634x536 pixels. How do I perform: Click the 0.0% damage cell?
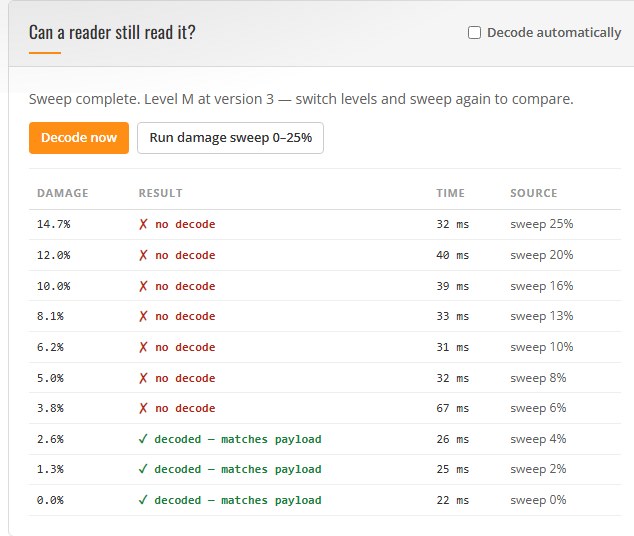(x=51, y=500)
